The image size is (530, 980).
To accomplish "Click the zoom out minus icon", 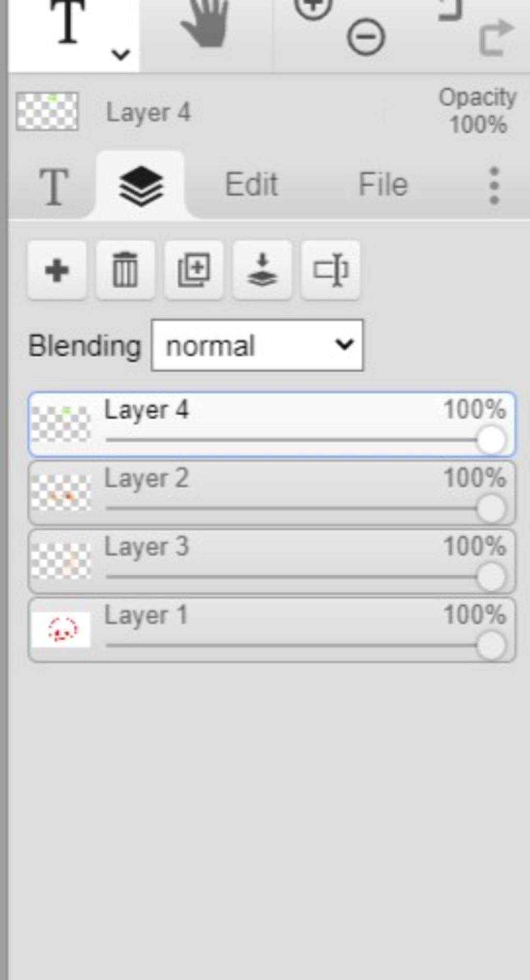I will click(x=366, y=37).
